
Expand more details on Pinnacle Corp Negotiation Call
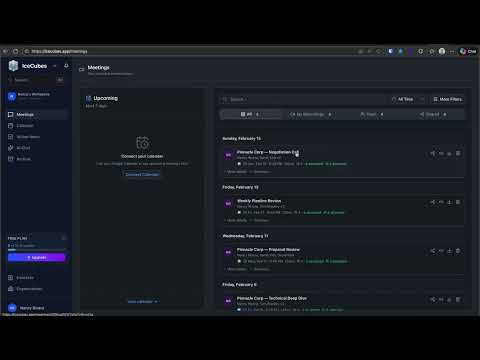point(237,172)
